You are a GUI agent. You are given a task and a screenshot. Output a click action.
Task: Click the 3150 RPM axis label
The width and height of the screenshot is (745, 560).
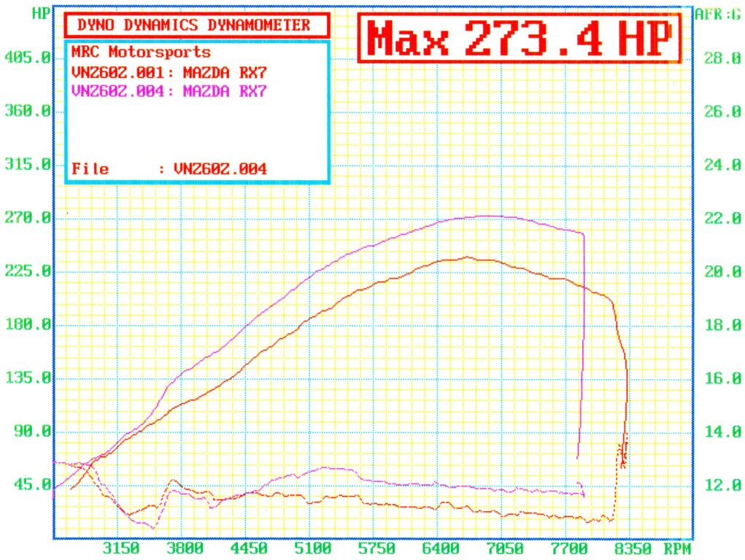121,548
